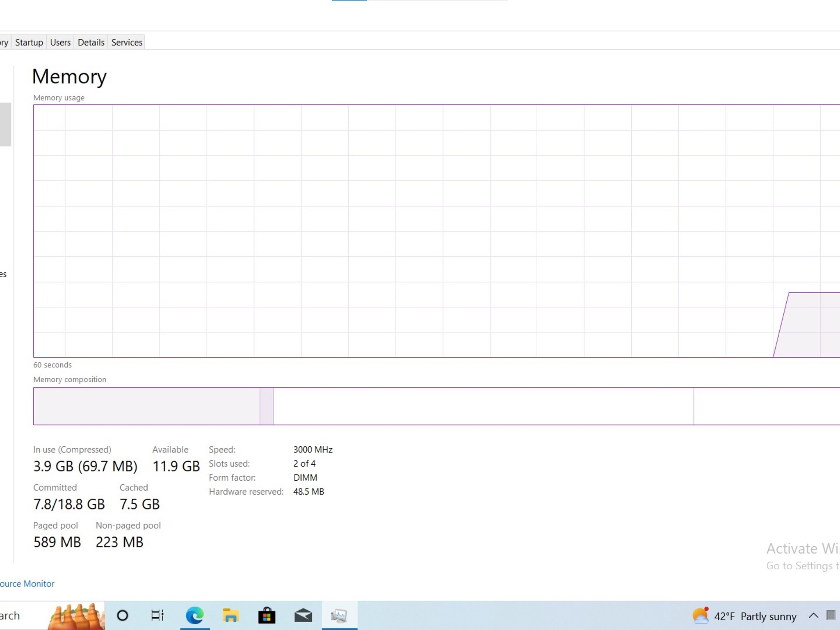
Task: Click the Cortana circle icon
Action: pos(123,615)
